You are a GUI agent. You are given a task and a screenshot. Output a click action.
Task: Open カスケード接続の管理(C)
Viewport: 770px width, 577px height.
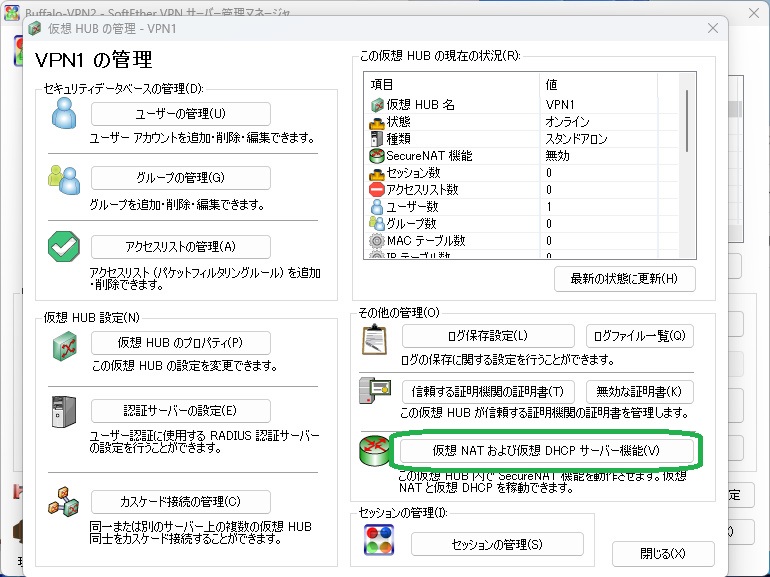pyautogui.click(x=181, y=502)
